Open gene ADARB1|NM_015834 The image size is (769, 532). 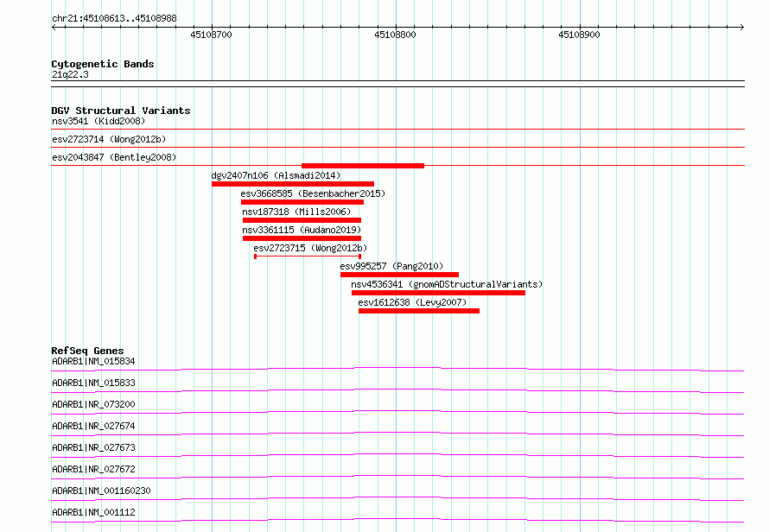(93, 361)
